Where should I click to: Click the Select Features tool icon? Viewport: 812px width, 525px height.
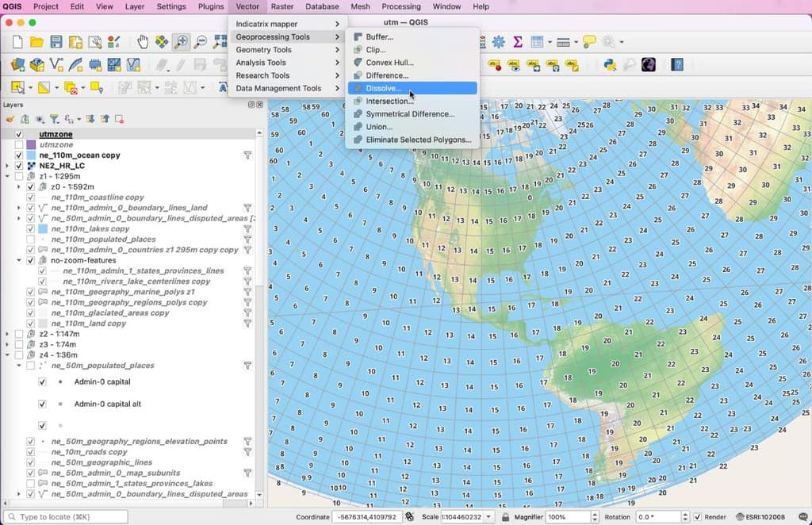tap(17, 87)
